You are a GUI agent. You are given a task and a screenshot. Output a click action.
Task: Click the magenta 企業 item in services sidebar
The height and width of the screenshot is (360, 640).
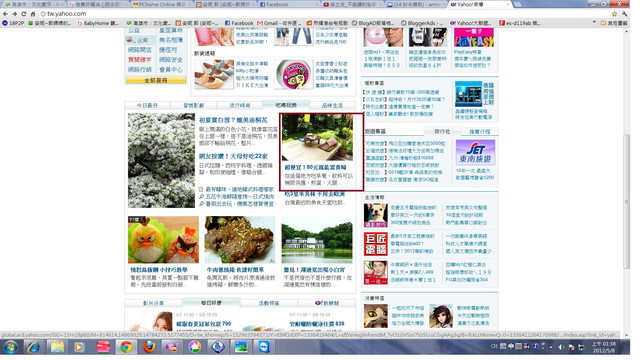coord(140,40)
